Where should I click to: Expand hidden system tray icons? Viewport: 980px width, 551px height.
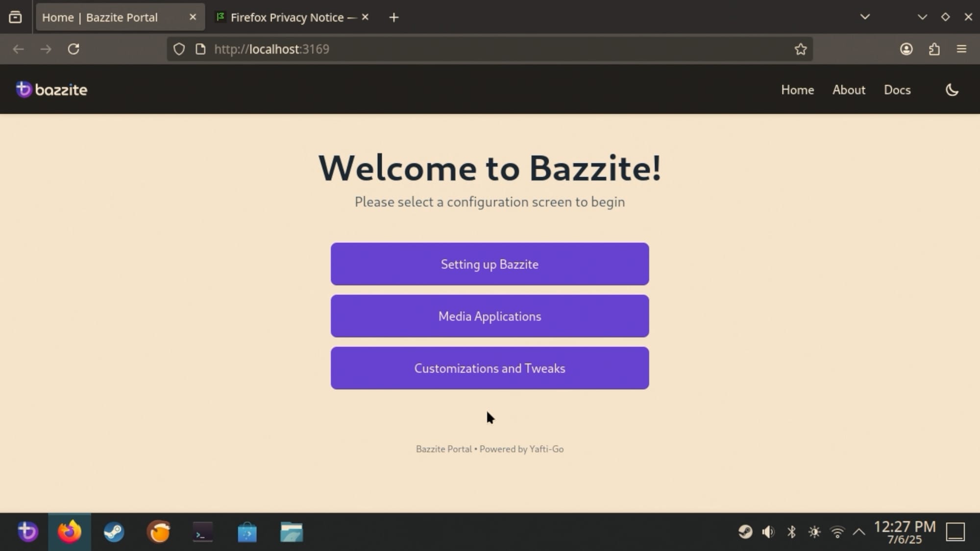pos(859,532)
